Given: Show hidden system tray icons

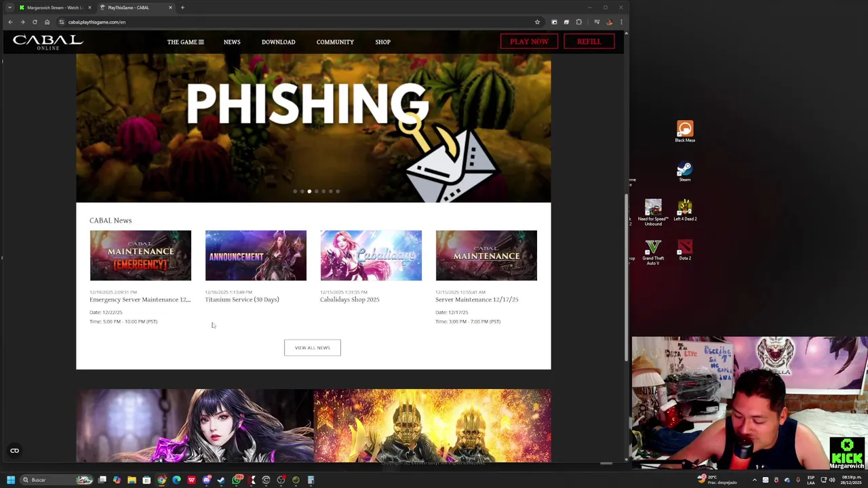Looking at the screenshot, I should pos(754,480).
